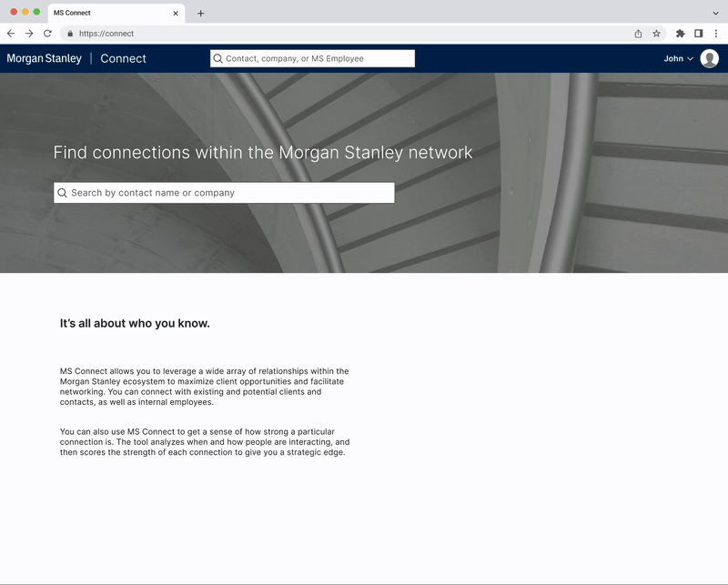
Task: Click the header search magnifier icon
Action: pyautogui.click(x=217, y=58)
